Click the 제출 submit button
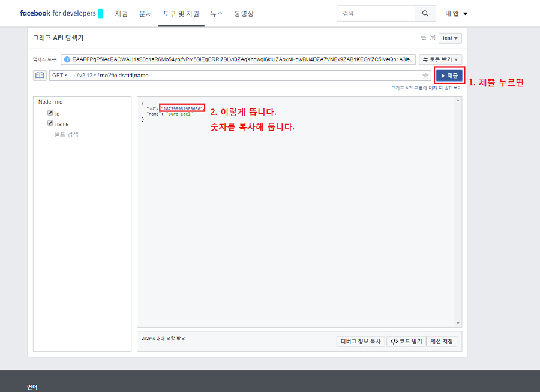This screenshot has height=392, width=540. coord(449,76)
